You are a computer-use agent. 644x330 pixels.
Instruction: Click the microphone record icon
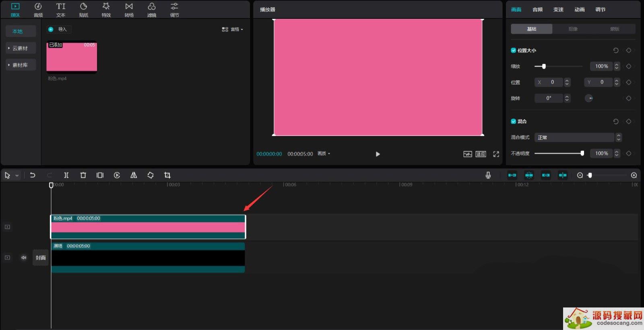coord(488,175)
